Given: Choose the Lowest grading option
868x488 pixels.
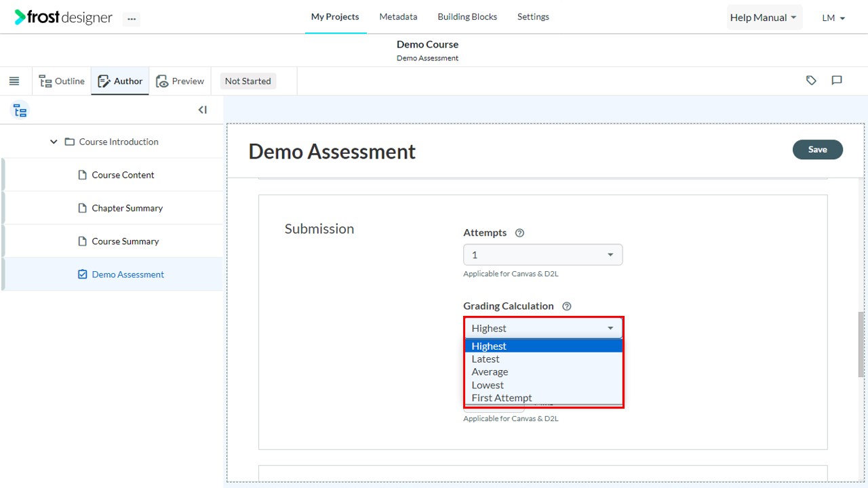Looking at the screenshot, I should coord(543,385).
